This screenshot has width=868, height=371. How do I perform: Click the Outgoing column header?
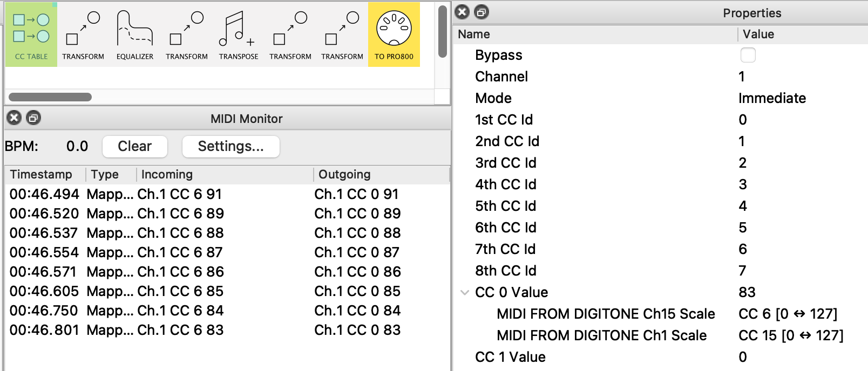(344, 174)
